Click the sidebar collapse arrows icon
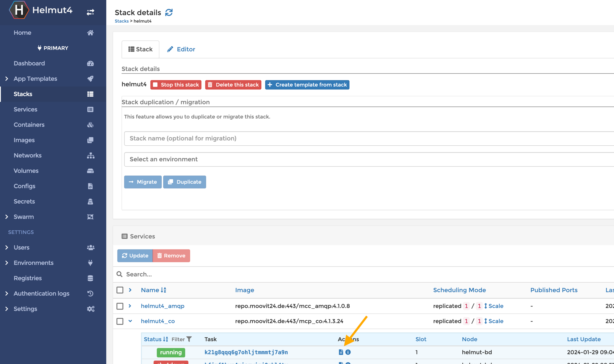 90,12
